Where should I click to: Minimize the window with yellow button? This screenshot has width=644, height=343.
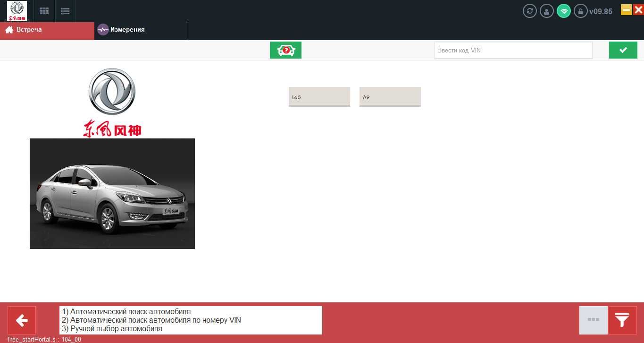(x=626, y=9)
